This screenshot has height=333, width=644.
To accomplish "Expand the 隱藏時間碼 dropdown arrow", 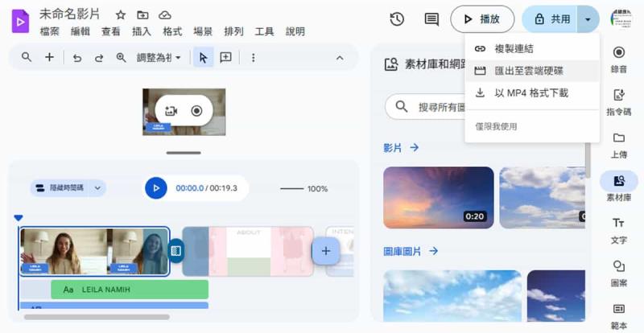I will (x=97, y=188).
